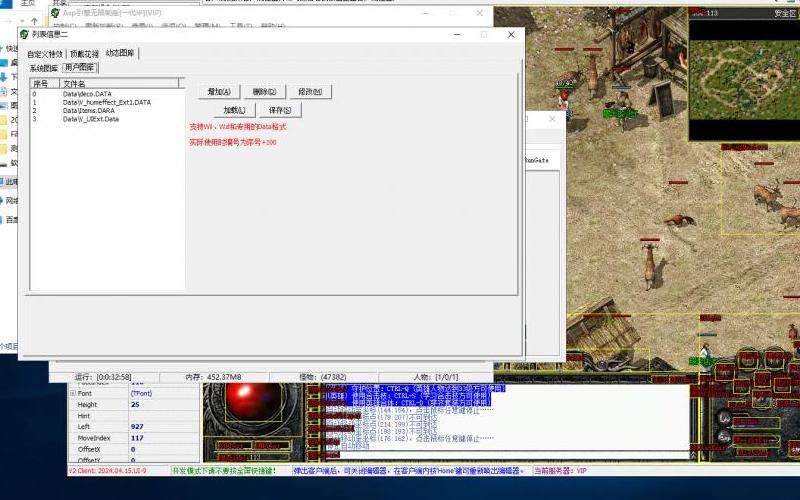Click the 人物: [1/0/1] status entry

click(436, 377)
